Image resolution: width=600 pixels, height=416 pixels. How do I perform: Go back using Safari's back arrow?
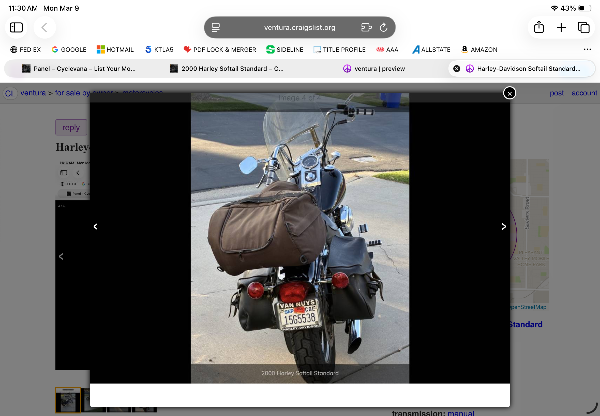(45, 27)
